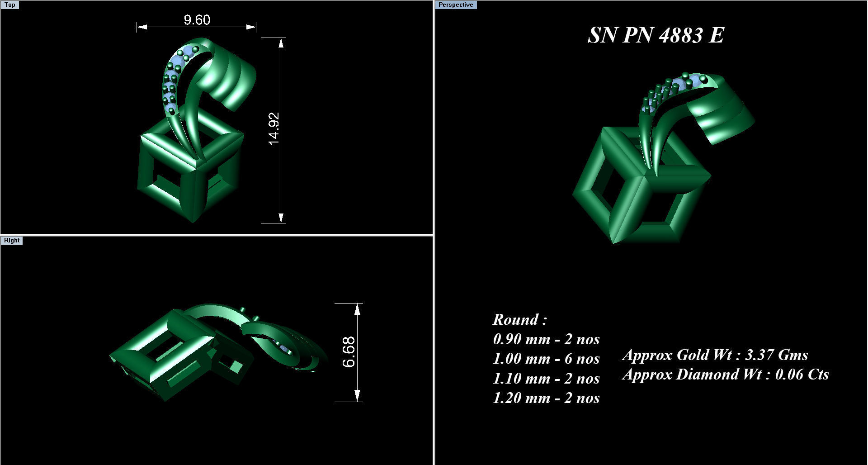Select the pendant model in Perspective viewport
Viewport: 868px width, 465px height.
click(x=664, y=158)
